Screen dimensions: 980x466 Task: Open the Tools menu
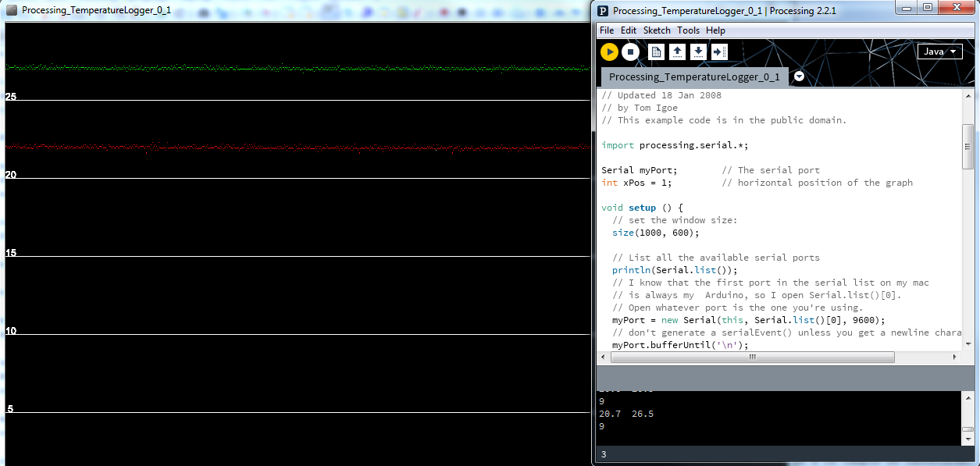point(689,30)
